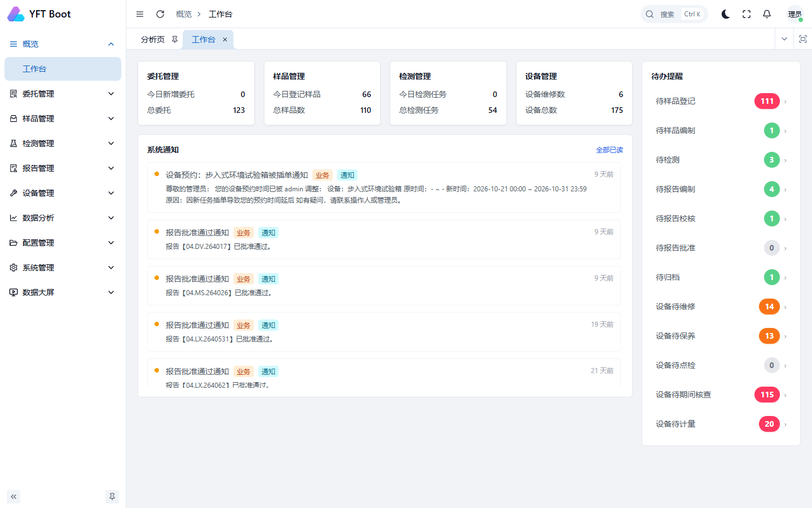
Task: Click pin icon on 分析页 tab
Action: [175, 40]
